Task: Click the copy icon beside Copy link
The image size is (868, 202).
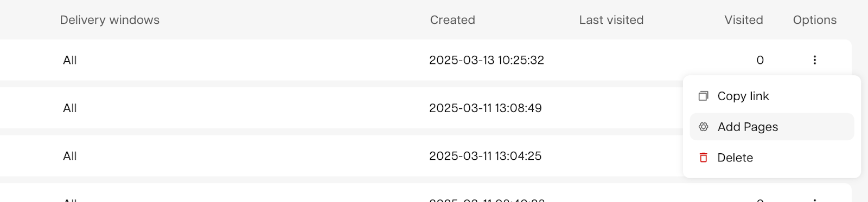Action: tap(703, 96)
